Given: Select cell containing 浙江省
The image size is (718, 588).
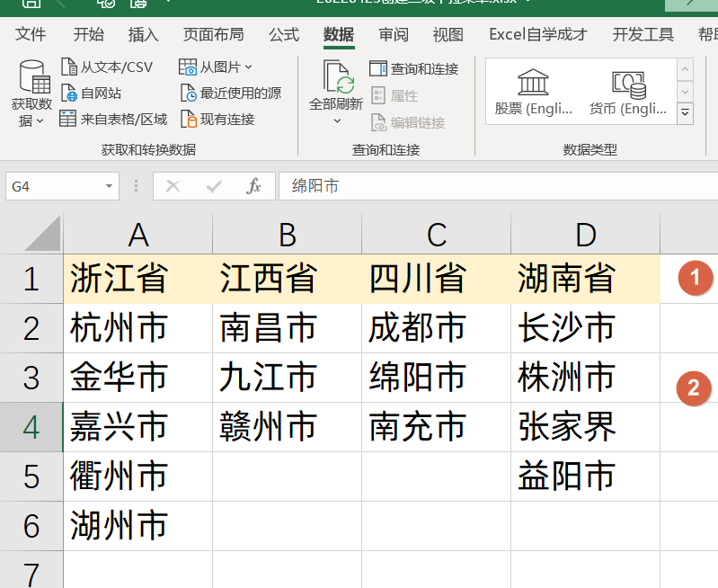Looking at the screenshot, I should pyautogui.click(x=138, y=279).
